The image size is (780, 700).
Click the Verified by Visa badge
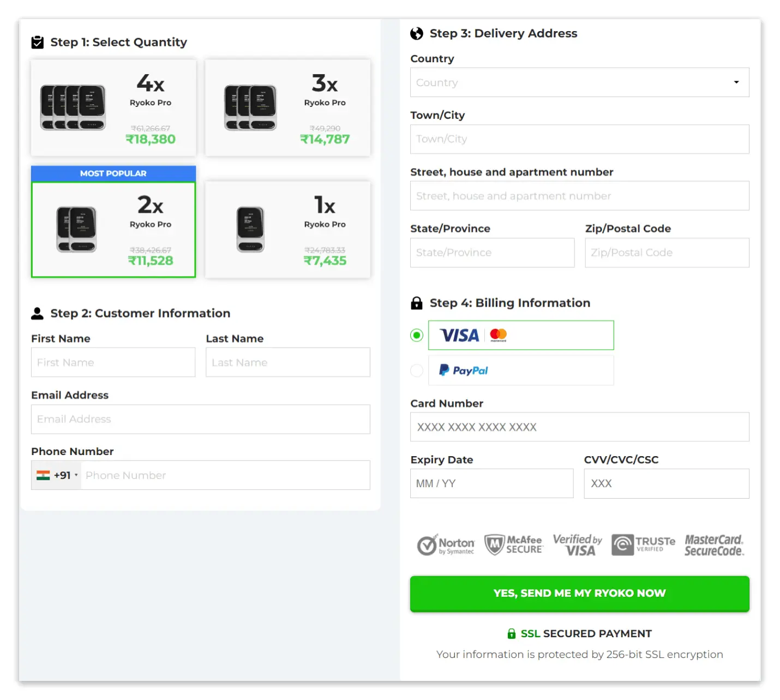click(x=578, y=545)
